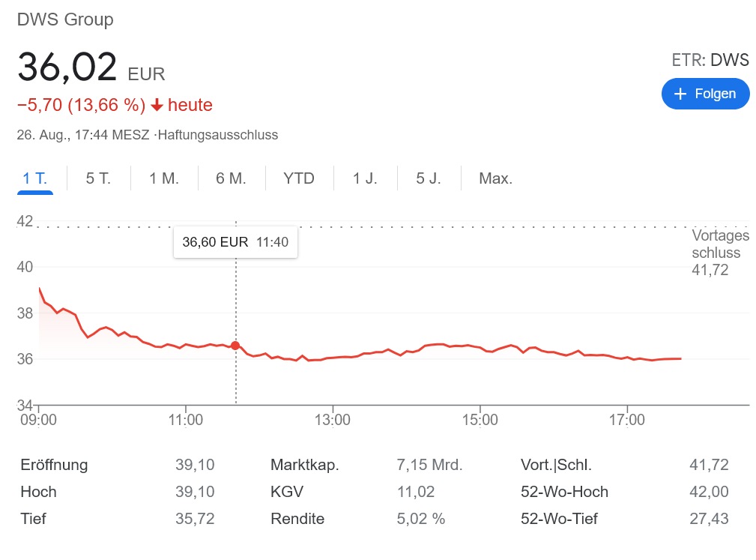Click the red marker dot on chart

(x=236, y=346)
